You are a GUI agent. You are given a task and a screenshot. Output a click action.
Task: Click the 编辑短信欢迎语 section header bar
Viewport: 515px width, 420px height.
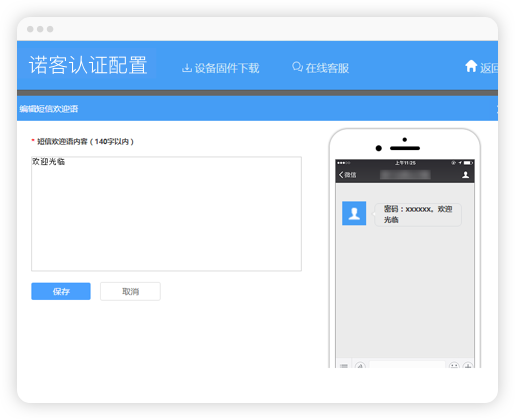tap(257, 109)
